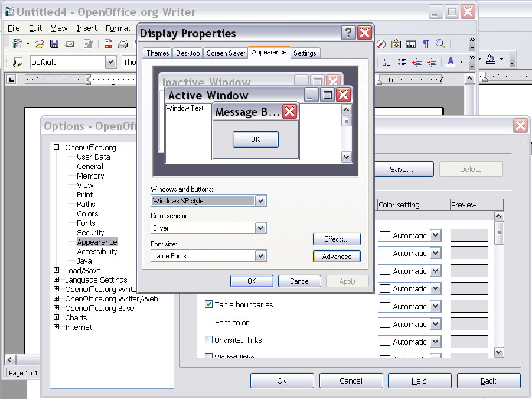Click the Export as PDF icon

tap(109, 44)
